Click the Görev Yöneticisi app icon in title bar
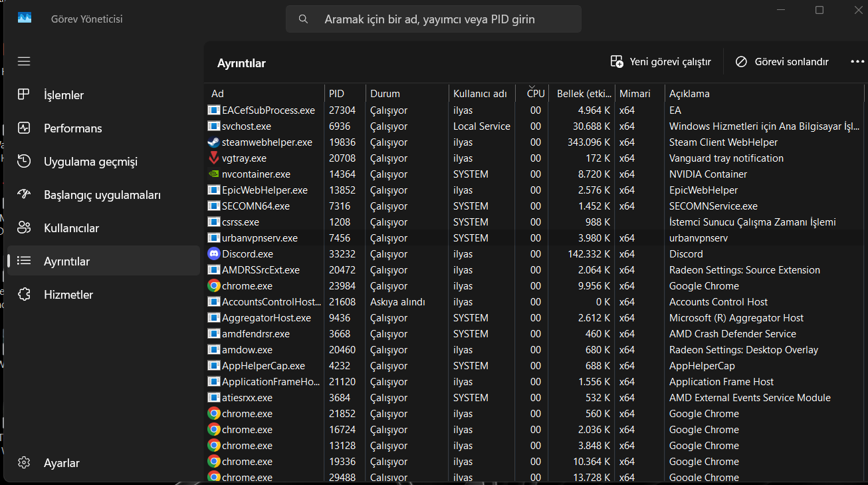 point(25,18)
